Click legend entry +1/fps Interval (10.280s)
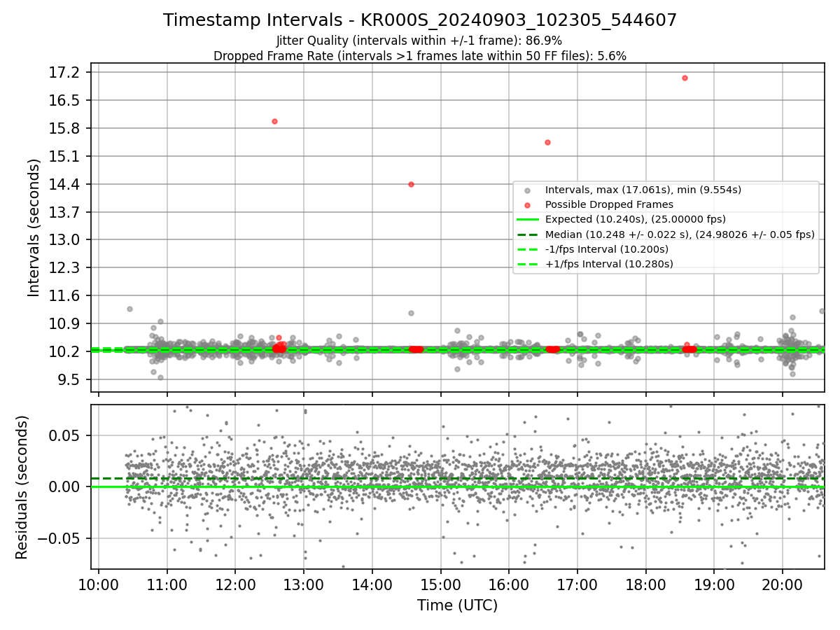Screen dimensions: 840x630 [x=608, y=264]
